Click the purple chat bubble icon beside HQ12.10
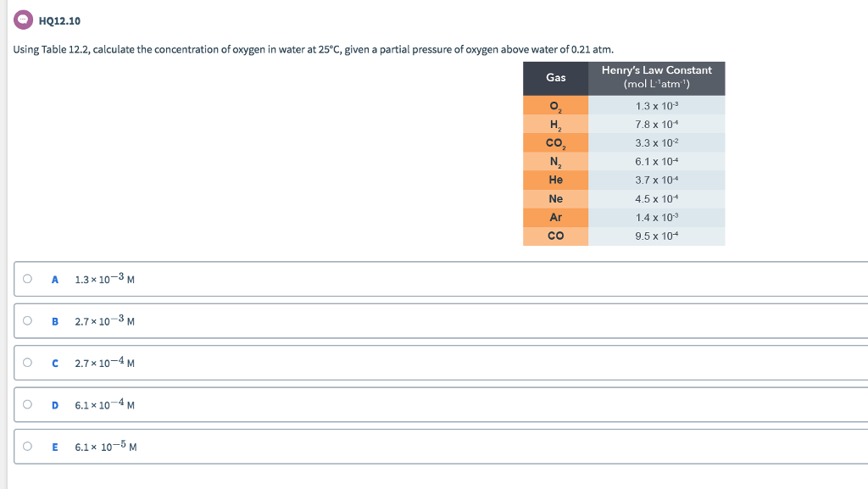 click(23, 19)
